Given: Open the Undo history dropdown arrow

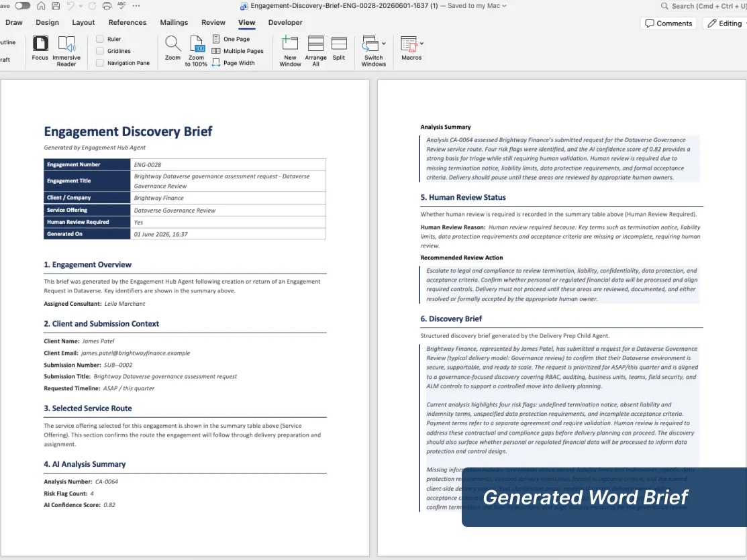Looking at the screenshot, I should 81,6.
